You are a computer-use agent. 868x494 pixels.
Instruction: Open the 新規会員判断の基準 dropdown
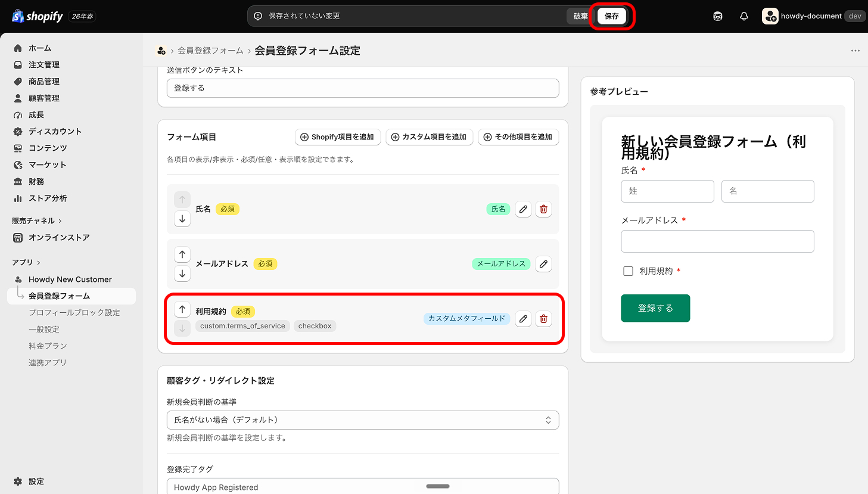point(363,420)
